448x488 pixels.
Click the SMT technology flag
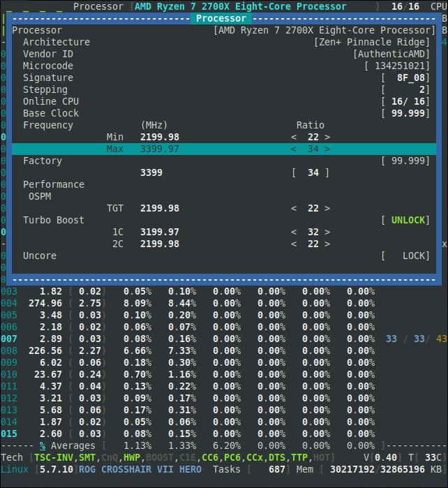(x=87, y=458)
